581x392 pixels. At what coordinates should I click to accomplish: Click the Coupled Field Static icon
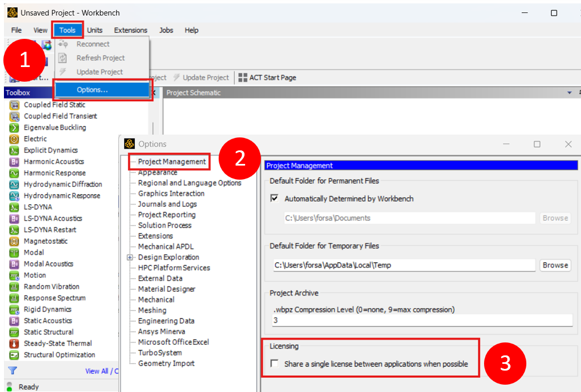tap(14, 105)
